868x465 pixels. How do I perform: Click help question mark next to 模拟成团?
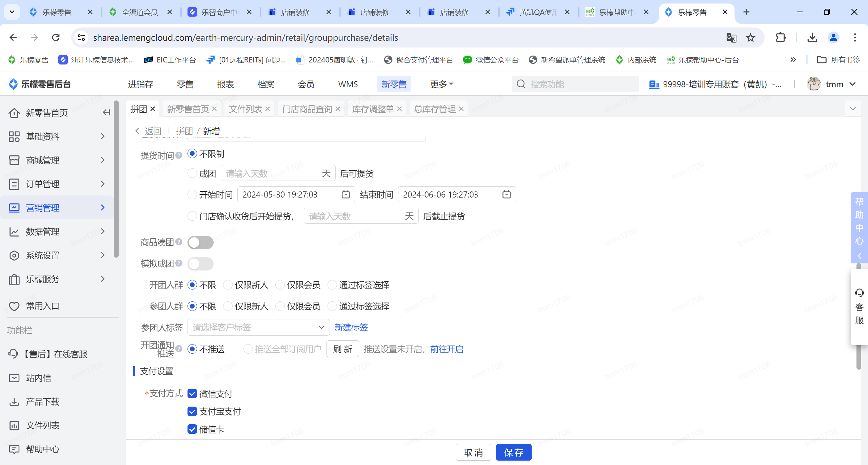pyautogui.click(x=179, y=263)
